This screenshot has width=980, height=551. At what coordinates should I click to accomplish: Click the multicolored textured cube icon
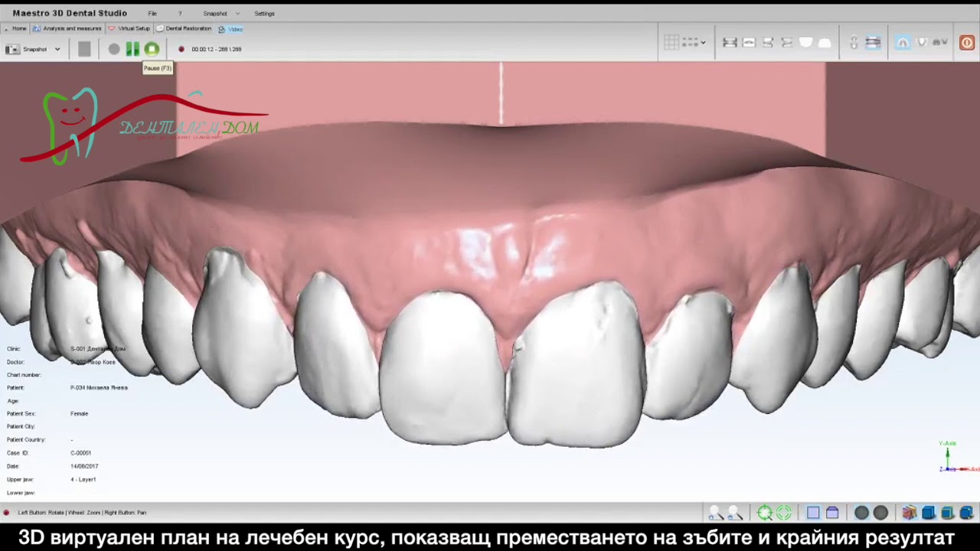[909, 513]
